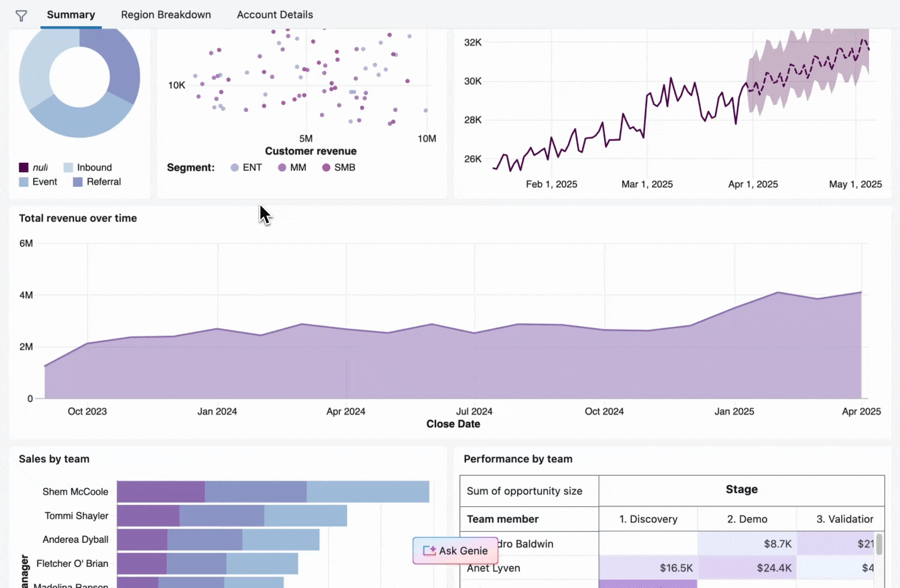
Task: Toggle the Referral legend swatch
Action: 78,182
